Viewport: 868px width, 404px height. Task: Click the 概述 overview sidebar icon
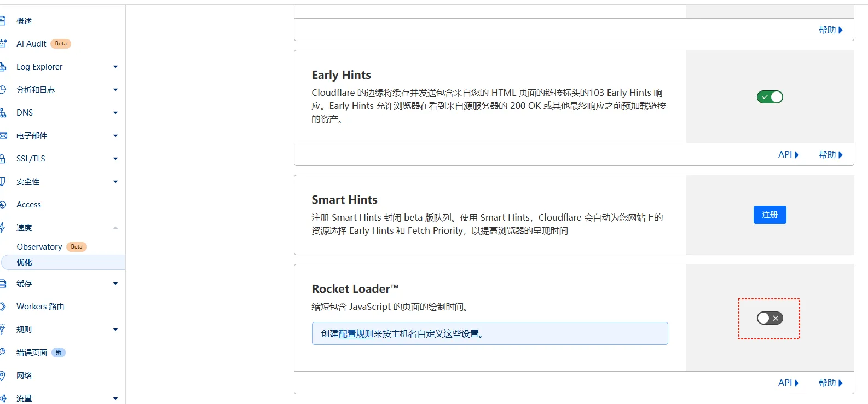3,21
